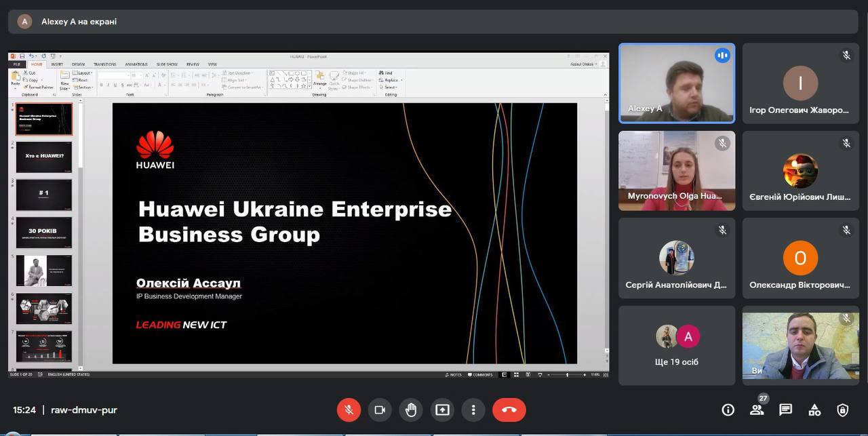Switch to the REVIEW ribbon tab
This screenshot has width=868, height=436.
[x=193, y=64]
